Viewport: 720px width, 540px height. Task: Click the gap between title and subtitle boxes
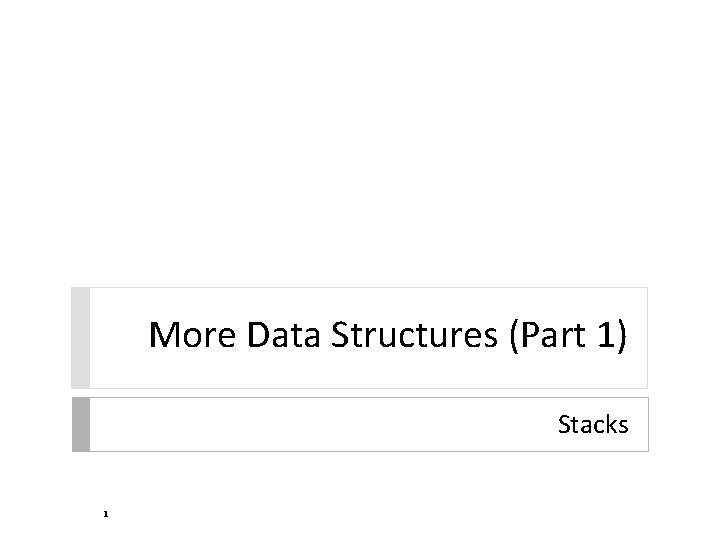point(360,393)
